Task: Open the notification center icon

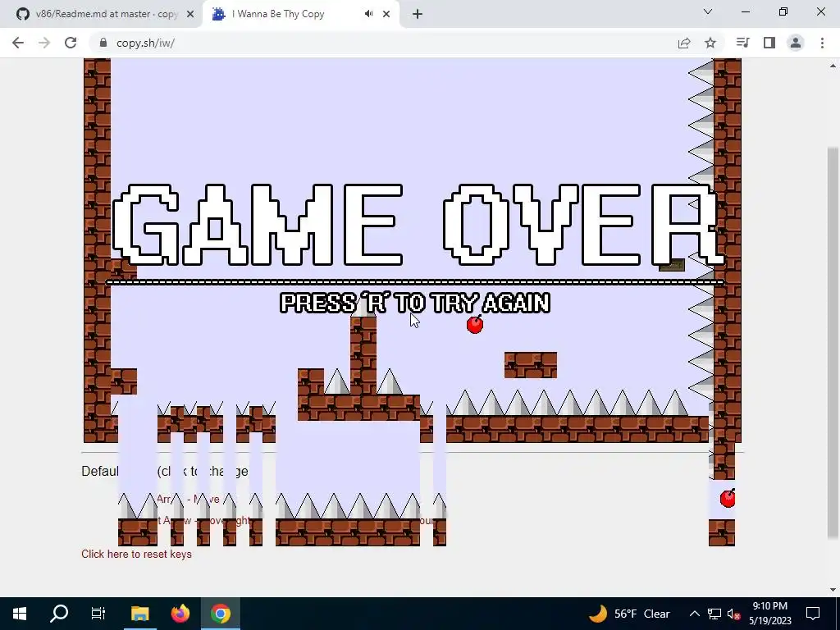Action: tap(813, 614)
